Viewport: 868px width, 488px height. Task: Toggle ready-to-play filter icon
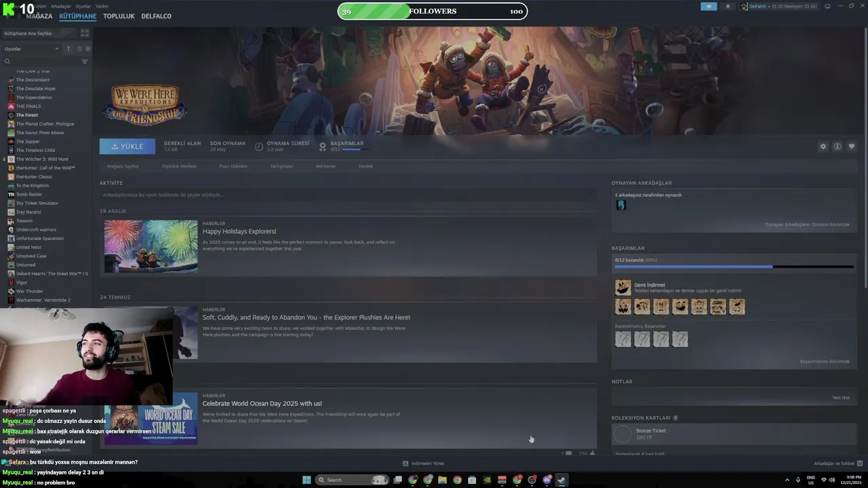click(87, 49)
